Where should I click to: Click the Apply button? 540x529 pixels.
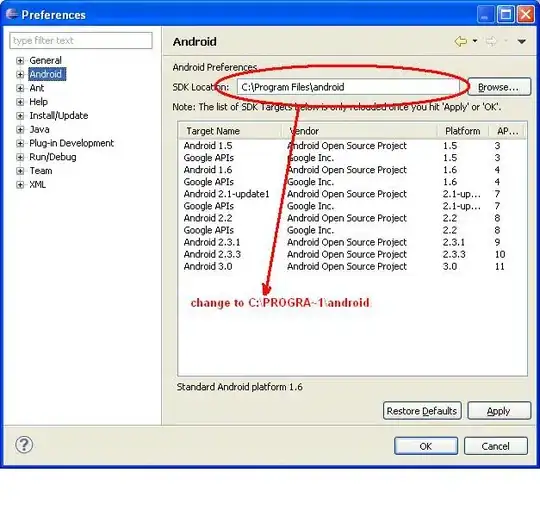pyautogui.click(x=499, y=411)
